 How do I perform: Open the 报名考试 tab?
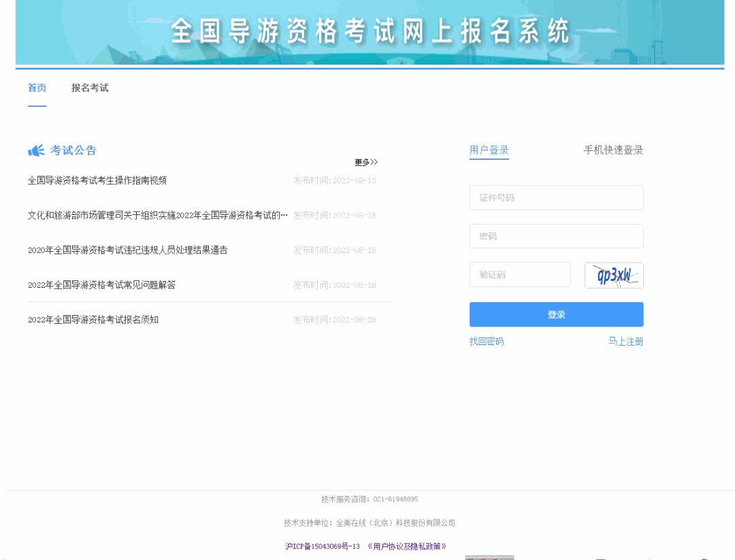90,88
